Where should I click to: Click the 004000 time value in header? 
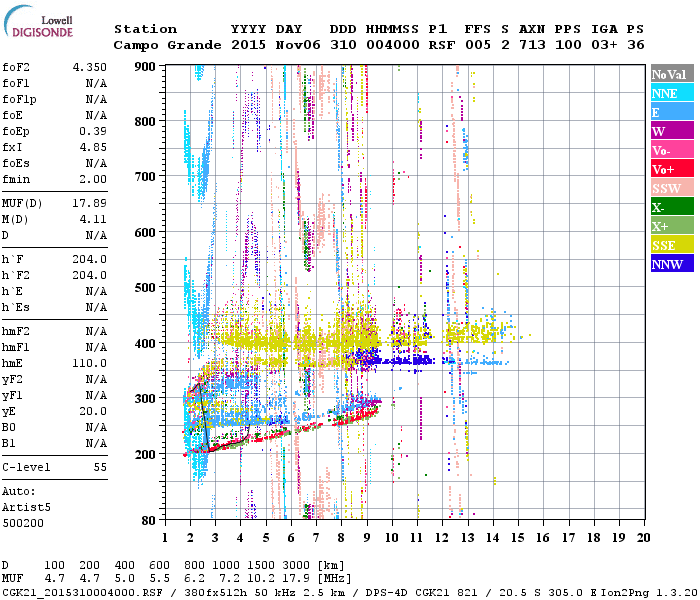pos(393,45)
